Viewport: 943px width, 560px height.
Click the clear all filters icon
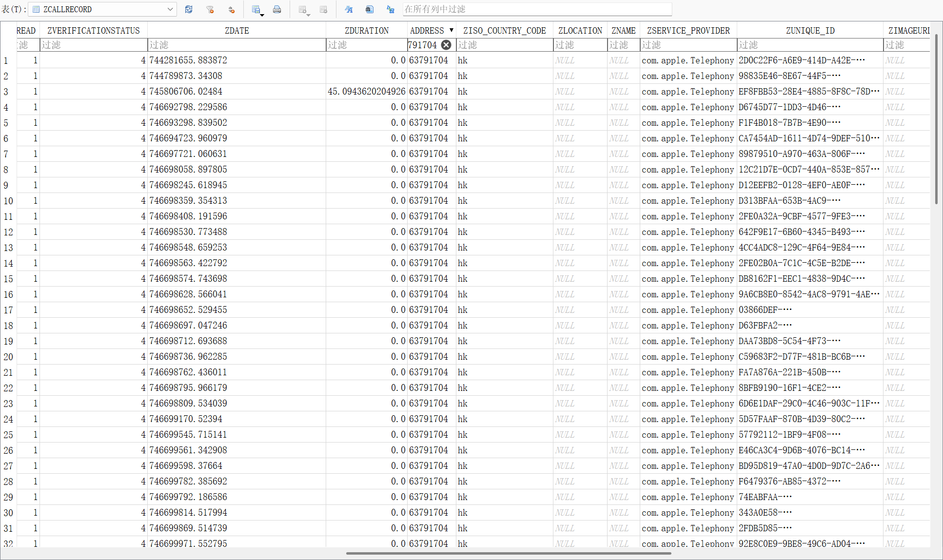tap(210, 9)
